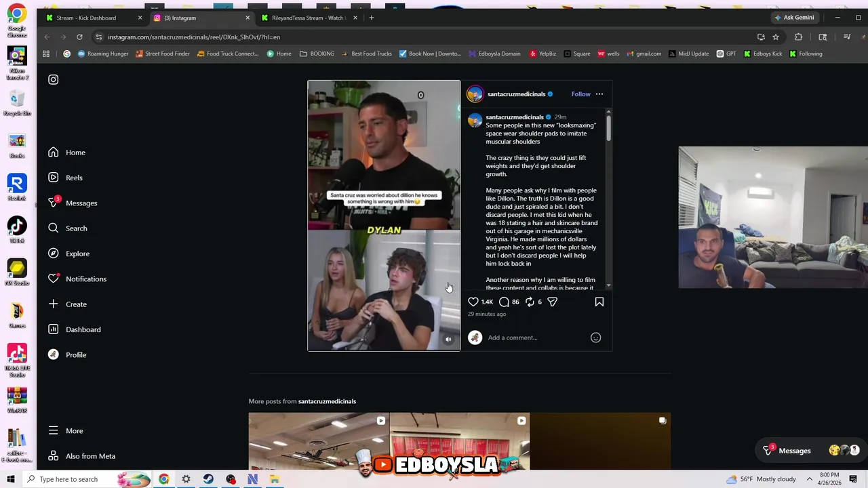Click Ask Gemini button
Viewport: 868px width, 488px height.
tap(794, 18)
